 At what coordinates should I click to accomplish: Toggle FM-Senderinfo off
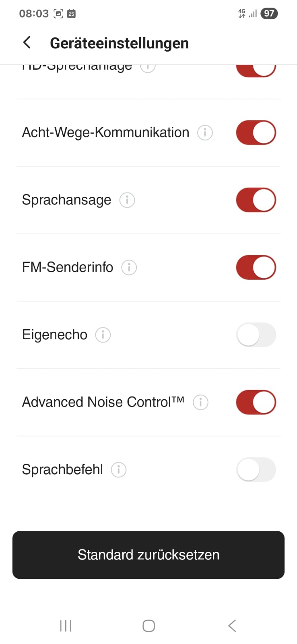click(x=256, y=267)
